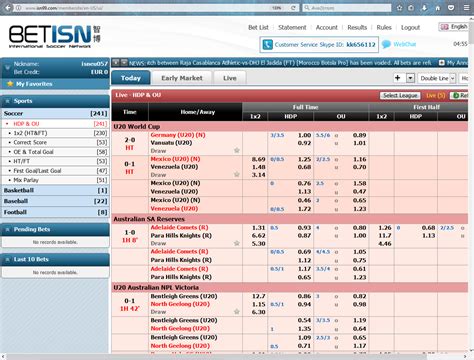Open the Double Line dropdown
This screenshot has height=360, width=474.
(x=437, y=78)
